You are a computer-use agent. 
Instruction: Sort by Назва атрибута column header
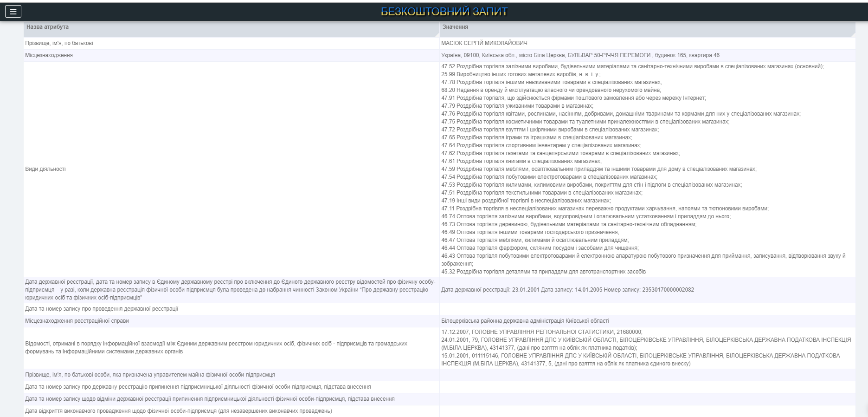47,27
